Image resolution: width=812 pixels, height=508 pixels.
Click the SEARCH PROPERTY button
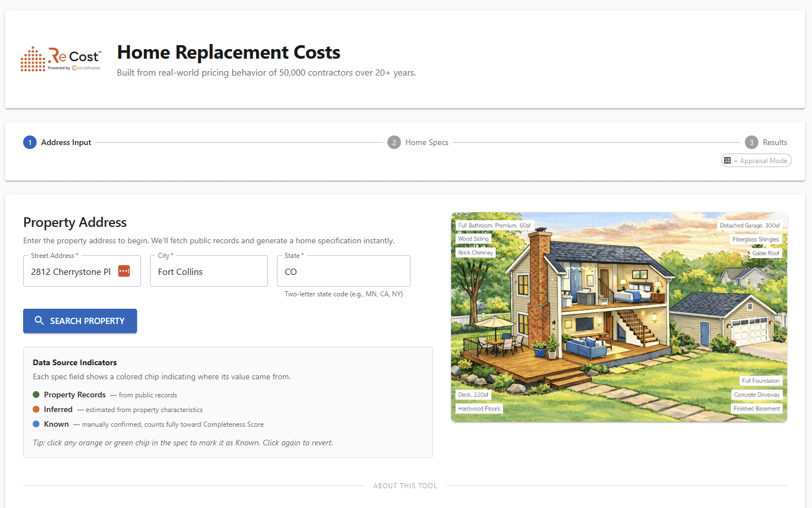80,321
